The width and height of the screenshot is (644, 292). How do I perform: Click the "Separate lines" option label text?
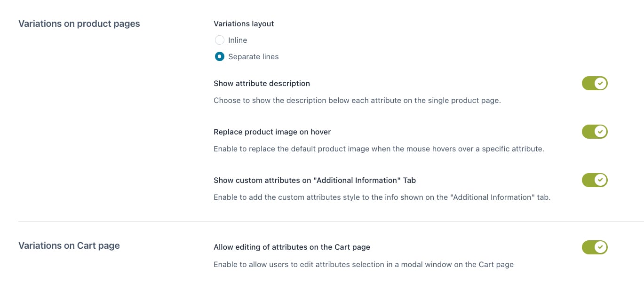[253, 56]
